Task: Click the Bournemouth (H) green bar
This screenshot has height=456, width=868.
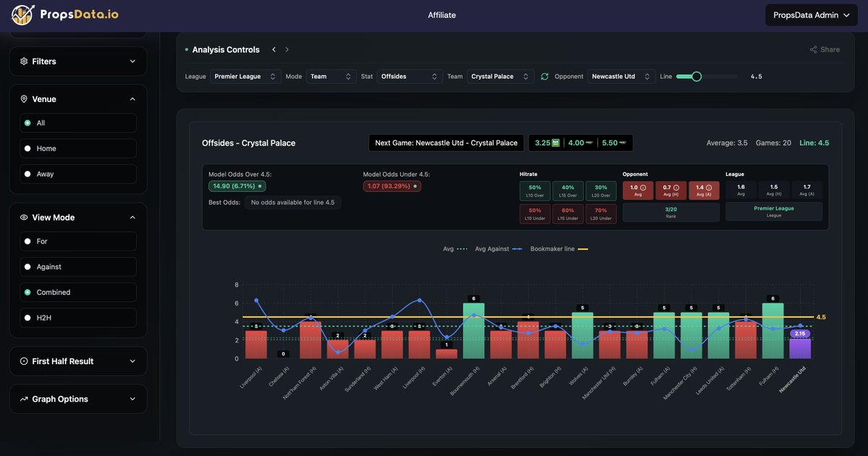Action: click(x=473, y=331)
